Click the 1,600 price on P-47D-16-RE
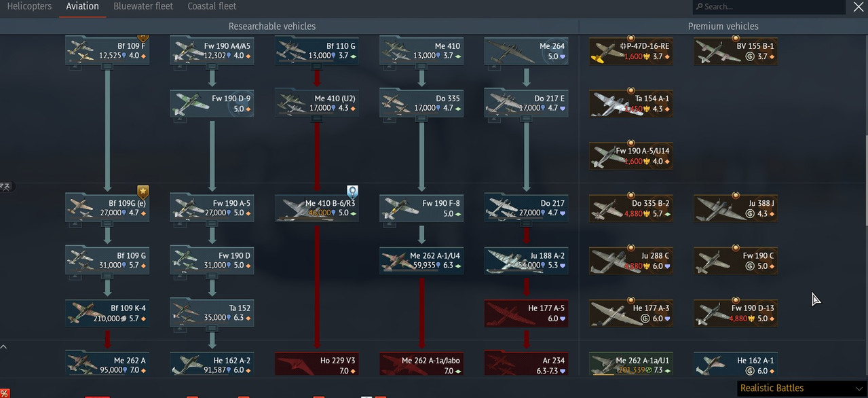 tap(633, 57)
